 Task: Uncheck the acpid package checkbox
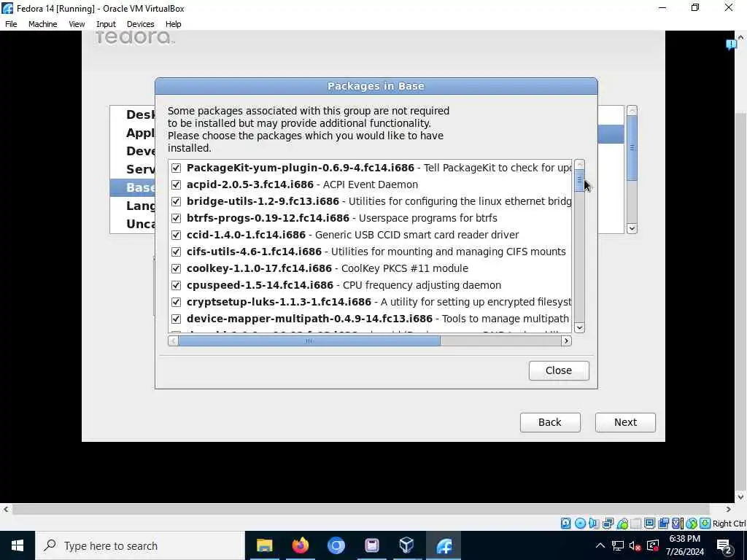coord(177,184)
